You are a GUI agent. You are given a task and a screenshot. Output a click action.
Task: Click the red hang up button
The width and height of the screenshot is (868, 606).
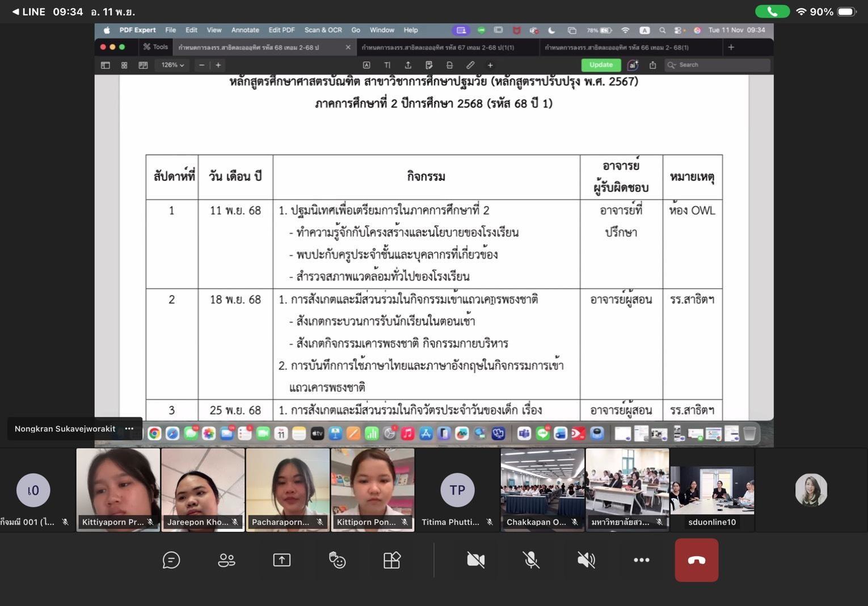(696, 560)
